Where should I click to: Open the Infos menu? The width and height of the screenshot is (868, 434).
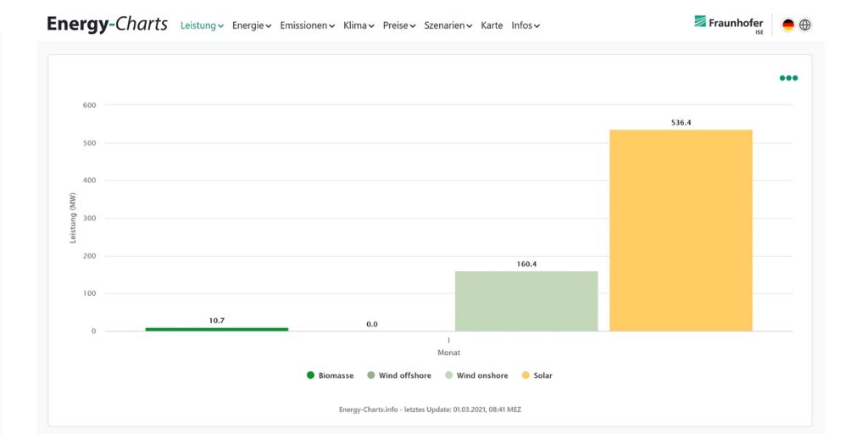coord(526,25)
